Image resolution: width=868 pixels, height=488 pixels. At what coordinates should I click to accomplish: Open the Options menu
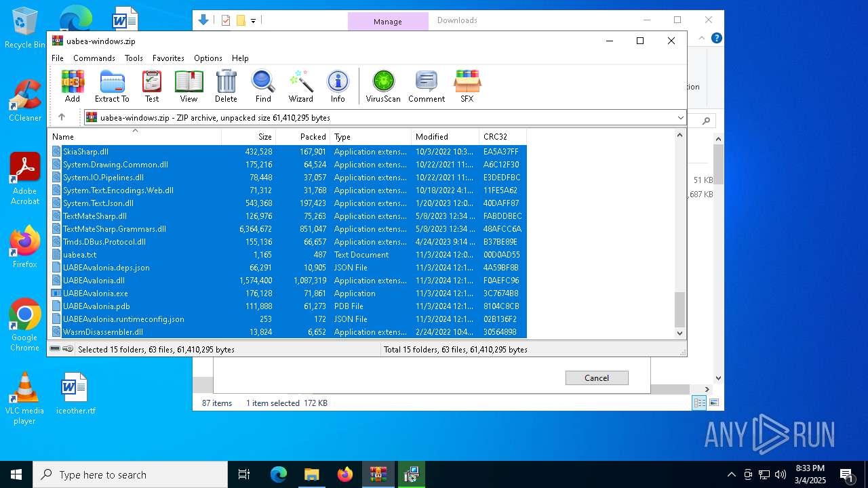[x=208, y=58]
